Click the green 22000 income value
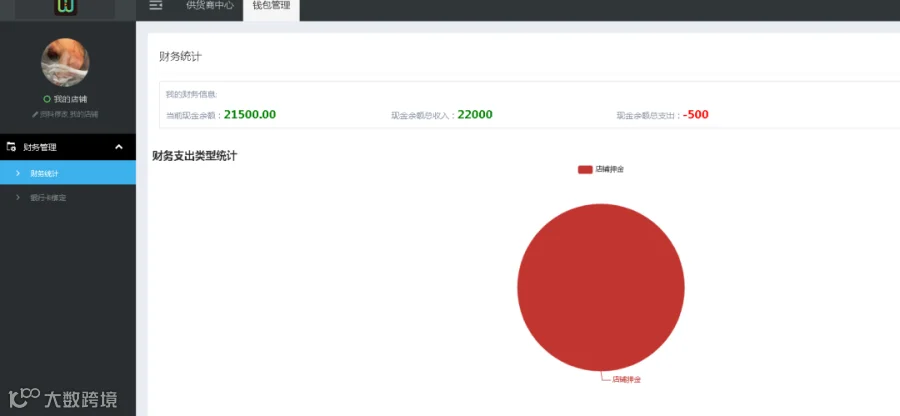This screenshot has width=900, height=416. (475, 115)
